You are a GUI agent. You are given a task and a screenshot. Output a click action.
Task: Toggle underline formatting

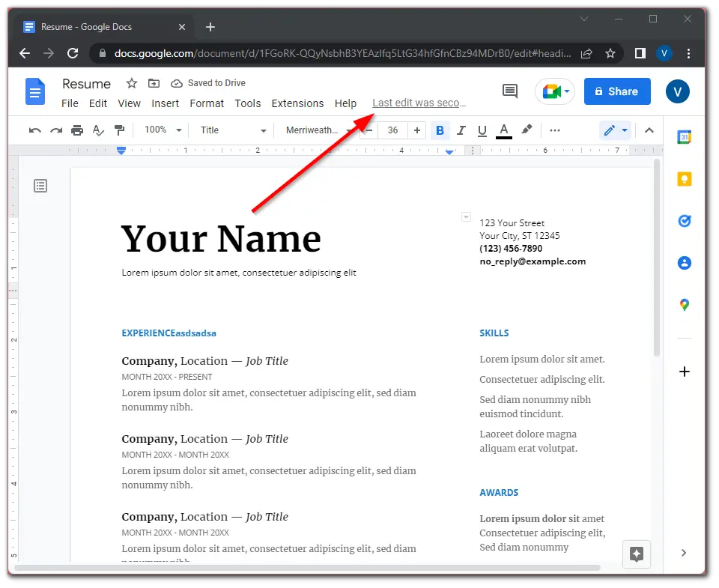tap(482, 130)
